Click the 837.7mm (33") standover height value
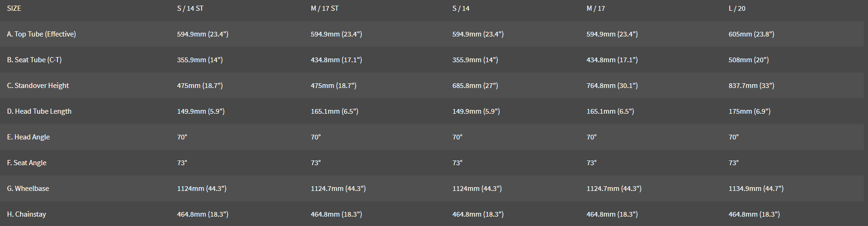Image resolution: width=868 pixels, height=226 pixels. coord(751,86)
